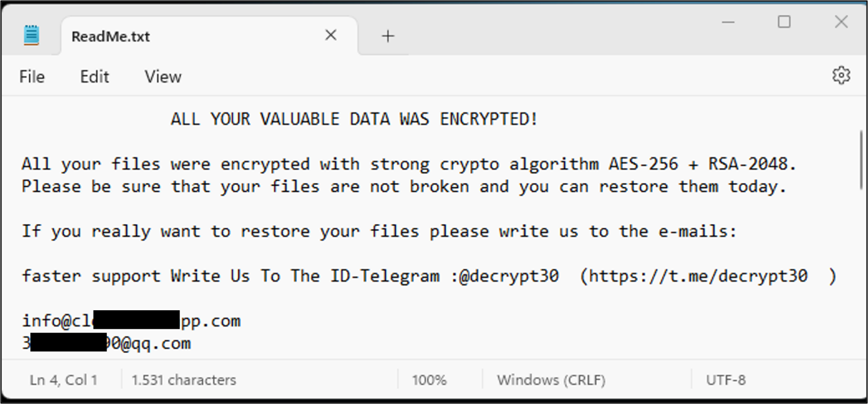Open the Edit menu
Image resolution: width=868 pixels, height=404 pixels.
pos(94,77)
